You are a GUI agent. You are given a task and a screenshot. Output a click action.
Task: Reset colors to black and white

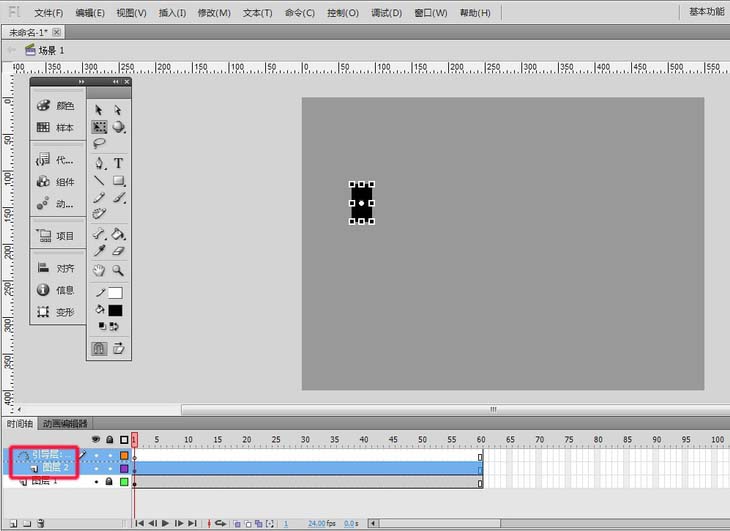pyautogui.click(x=102, y=326)
